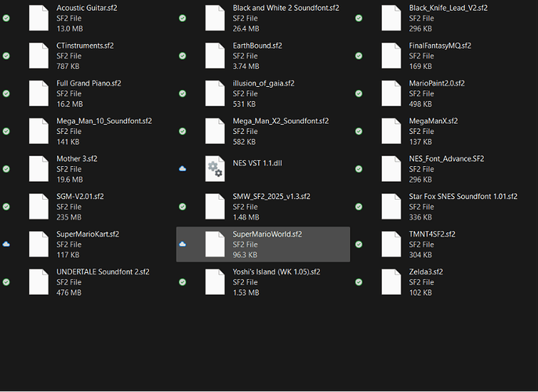Image resolution: width=538 pixels, height=392 pixels.
Task: Click the '476 MB' size under UNDERTALE Soundfont 2.sf2
Action: point(69,292)
